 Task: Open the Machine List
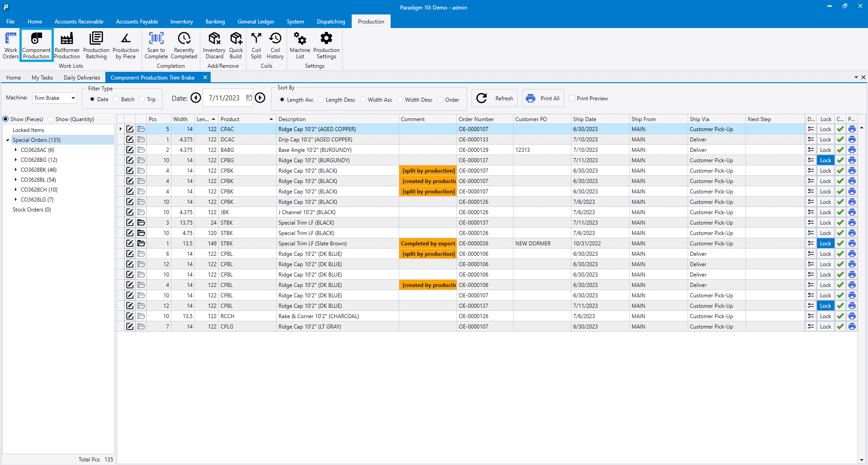coord(300,45)
